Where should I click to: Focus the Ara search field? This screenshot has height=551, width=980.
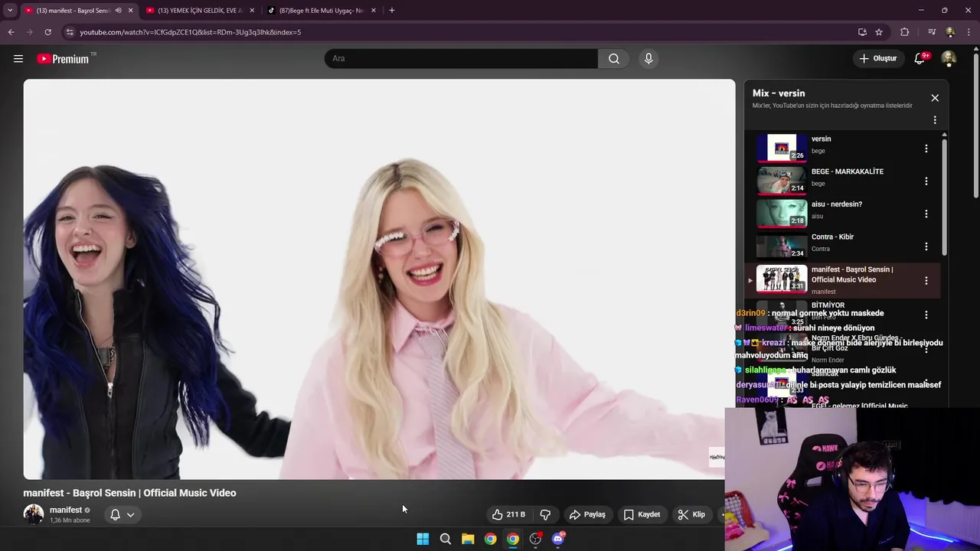coord(461,59)
